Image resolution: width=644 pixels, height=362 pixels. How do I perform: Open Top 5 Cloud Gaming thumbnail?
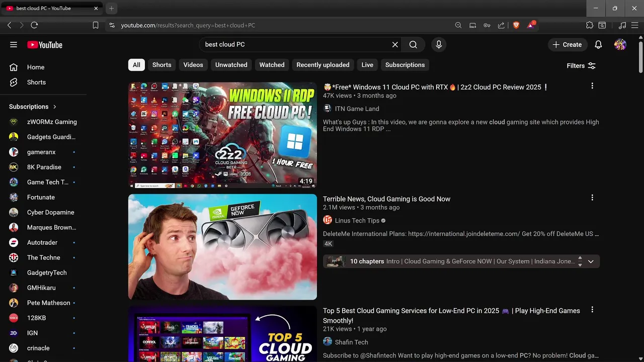222,334
